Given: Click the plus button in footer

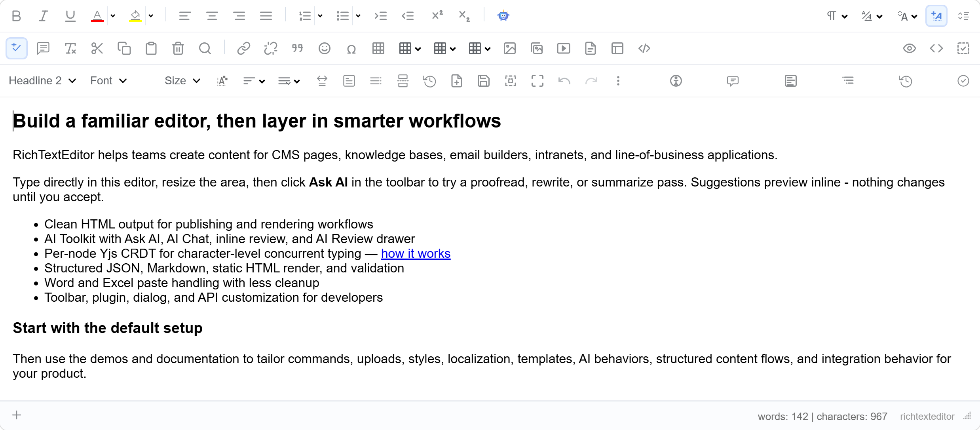Looking at the screenshot, I should pyautogui.click(x=17, y=415).
